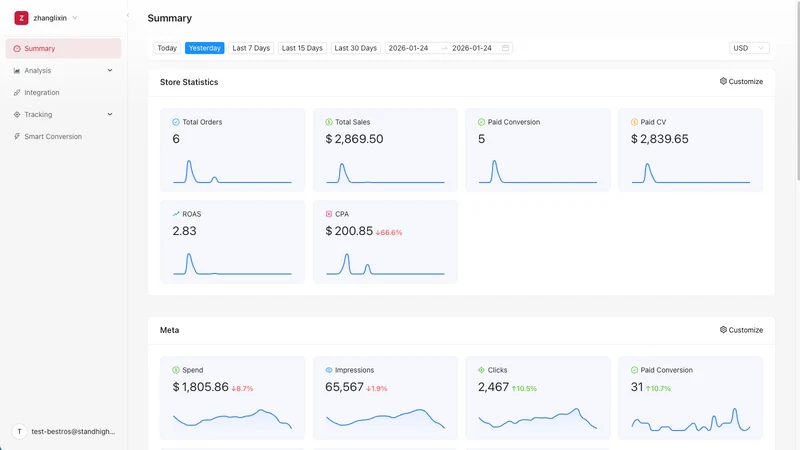Click the Analysis chart icon

tap(17, 70)
